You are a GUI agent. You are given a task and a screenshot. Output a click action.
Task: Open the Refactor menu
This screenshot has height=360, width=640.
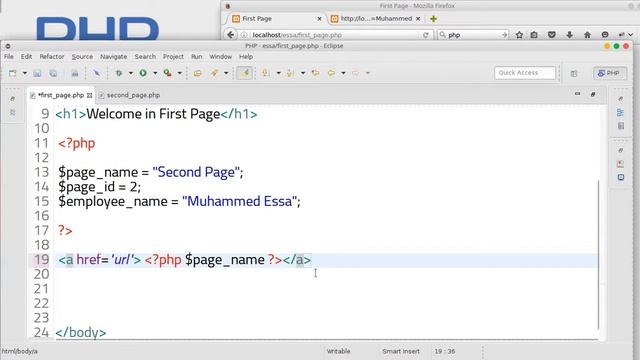tap(52, 57)
